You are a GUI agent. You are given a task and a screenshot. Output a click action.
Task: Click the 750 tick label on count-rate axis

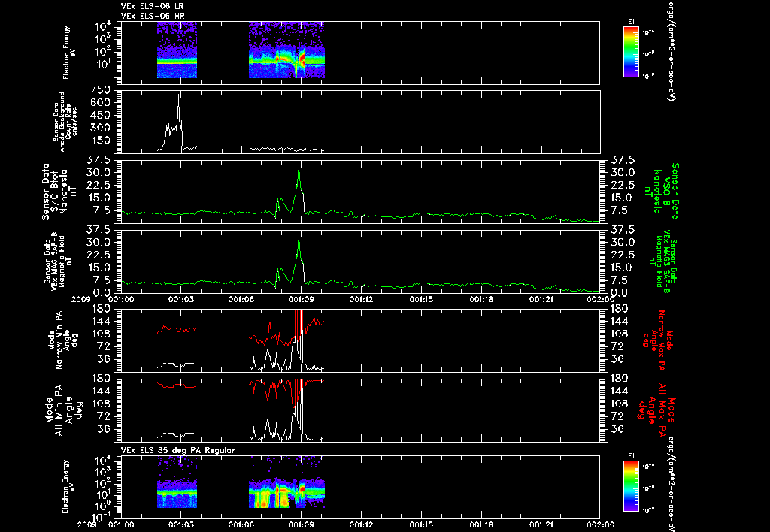100,90
